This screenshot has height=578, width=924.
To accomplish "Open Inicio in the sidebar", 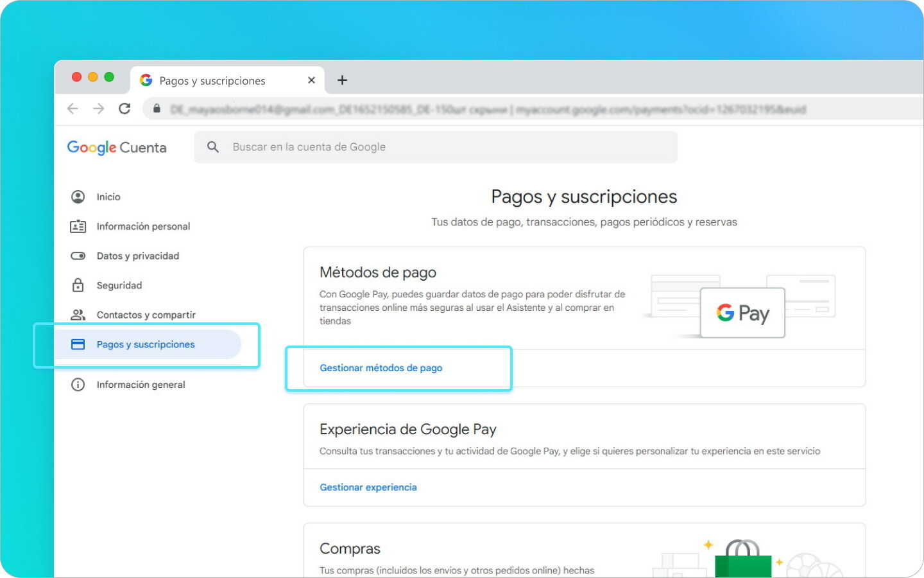I will tap(108, 197).
